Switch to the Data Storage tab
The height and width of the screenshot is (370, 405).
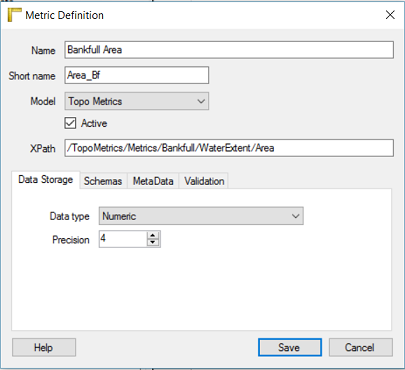click(46, 180)
